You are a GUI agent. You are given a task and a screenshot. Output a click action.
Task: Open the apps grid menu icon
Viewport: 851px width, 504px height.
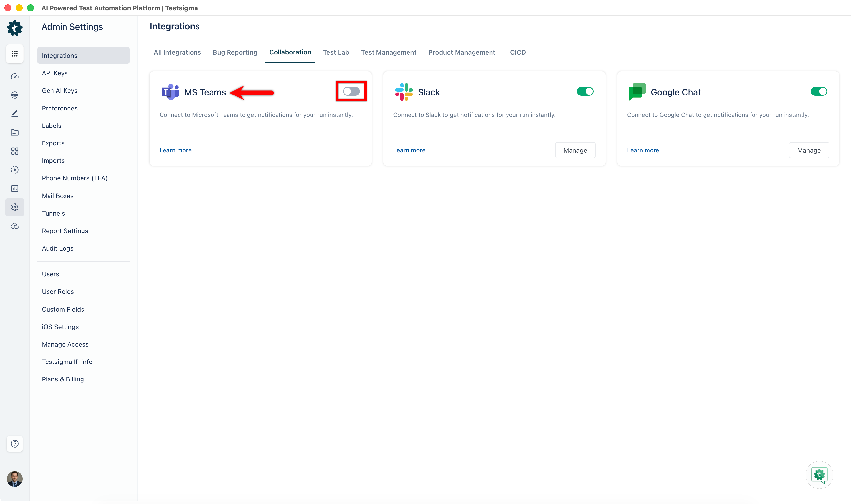tap(15, 54)
